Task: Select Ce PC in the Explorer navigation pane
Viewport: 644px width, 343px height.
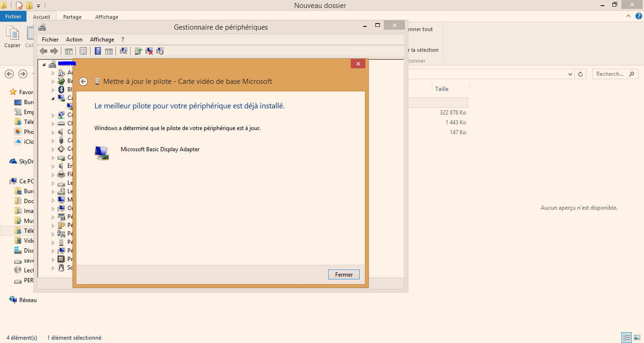Action: [22, 181]
